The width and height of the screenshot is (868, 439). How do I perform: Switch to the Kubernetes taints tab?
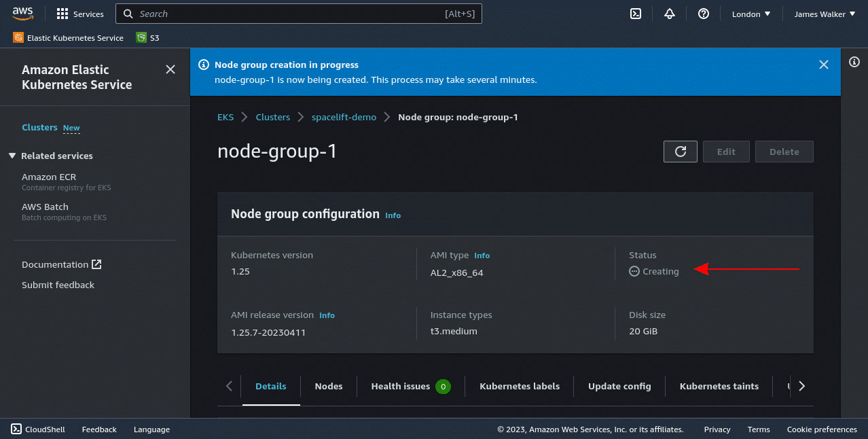tap(719, 386)
